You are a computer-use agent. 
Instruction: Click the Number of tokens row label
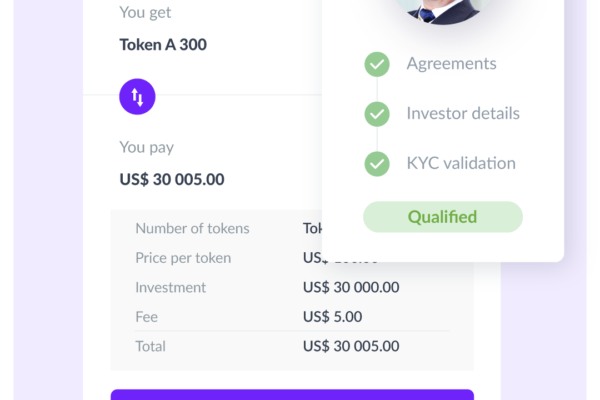click(192, 229)
